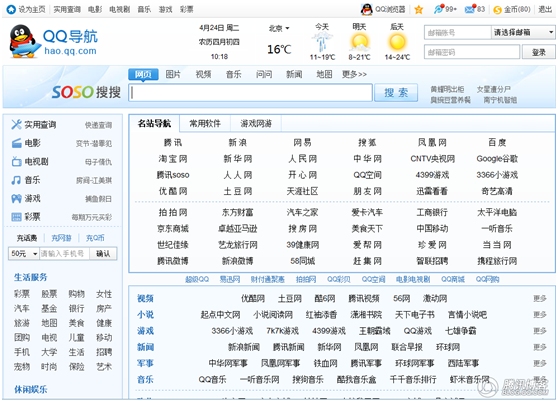Switch to the 名站导航 tab
This screenshot has width=558, height=402.
pyautogui.click(x=154, y=123)
